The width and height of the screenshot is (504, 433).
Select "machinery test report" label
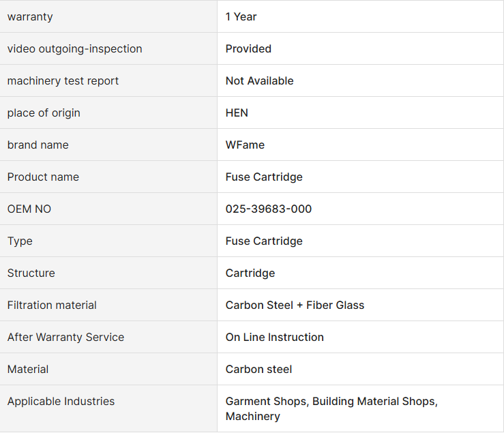pyautogui.click(x=63, y=81)
